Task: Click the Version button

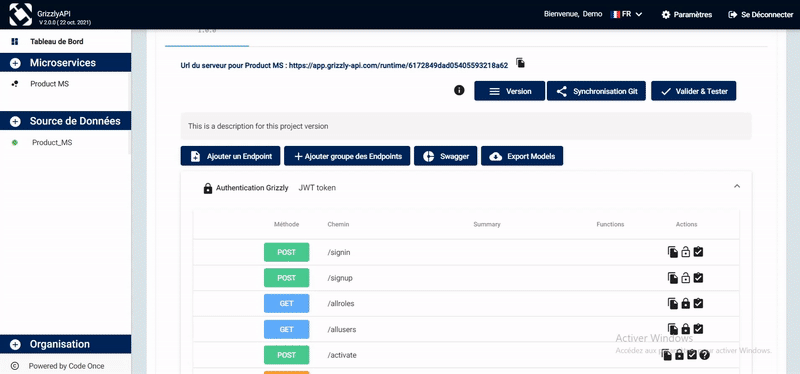Action: pos(509,91)
